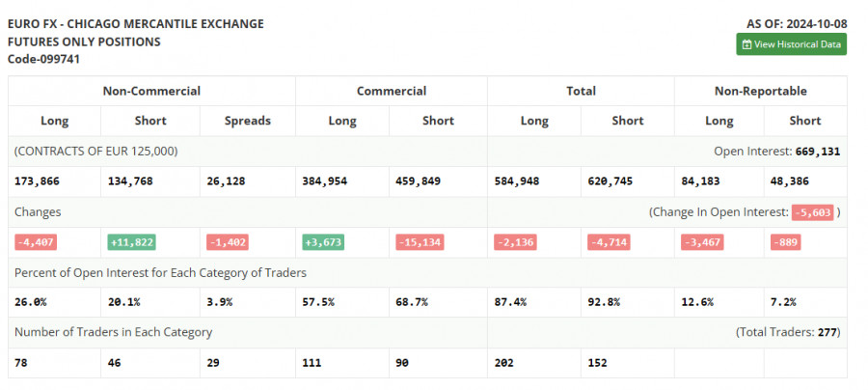Click trader count 111
This screenshot has height=390, width=868.
point(312,363)
